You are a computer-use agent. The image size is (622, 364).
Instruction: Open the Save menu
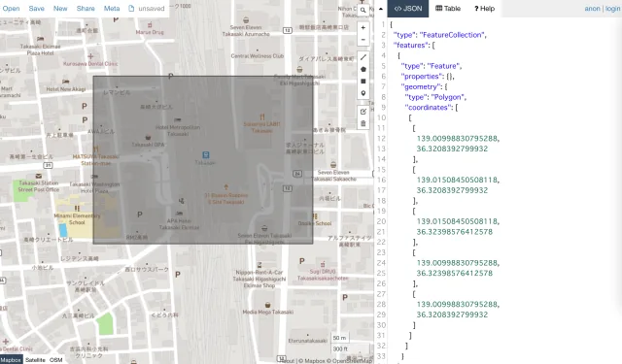[37, 9]
